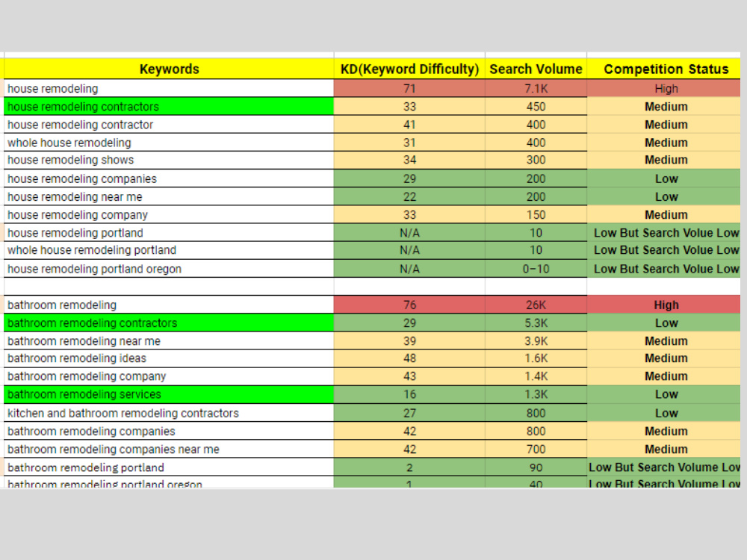Select 'kitchen and bathroom remodeling contractors' cell
The height and width of the screenshot is (560, 747).
coord(169,413)
